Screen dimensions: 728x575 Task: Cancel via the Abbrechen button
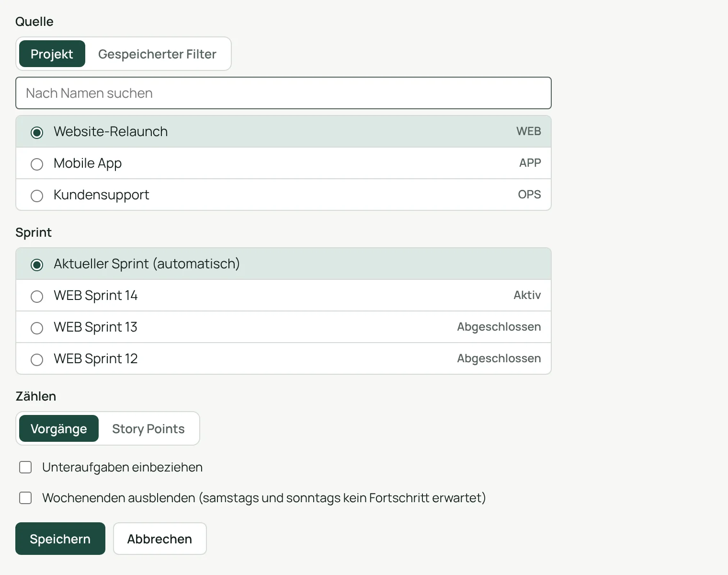[x=160, y=539]
